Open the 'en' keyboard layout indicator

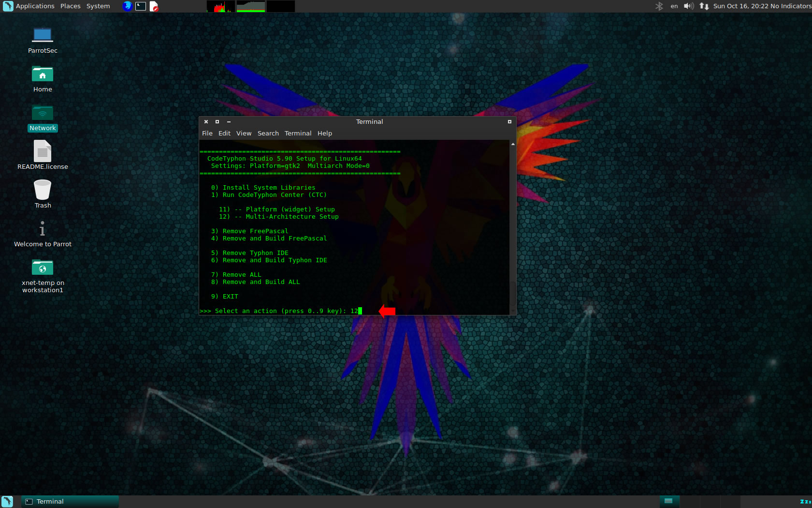coord(674,6)
